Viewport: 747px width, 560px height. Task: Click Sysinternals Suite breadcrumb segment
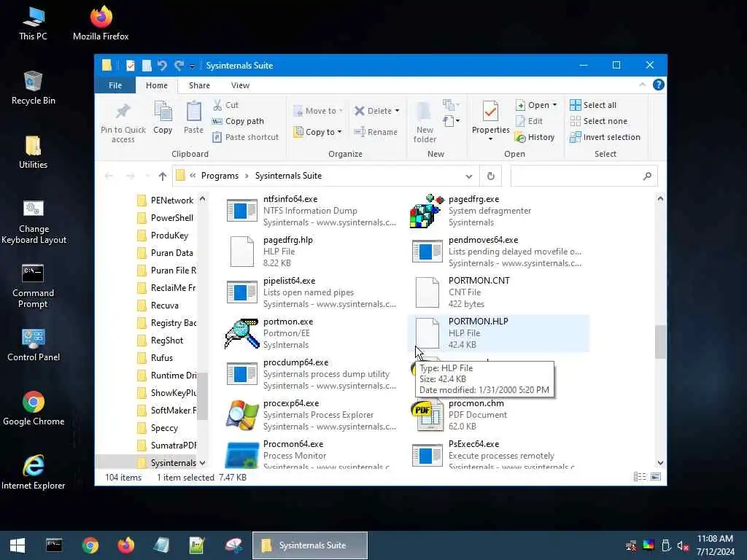coord(288,176)
